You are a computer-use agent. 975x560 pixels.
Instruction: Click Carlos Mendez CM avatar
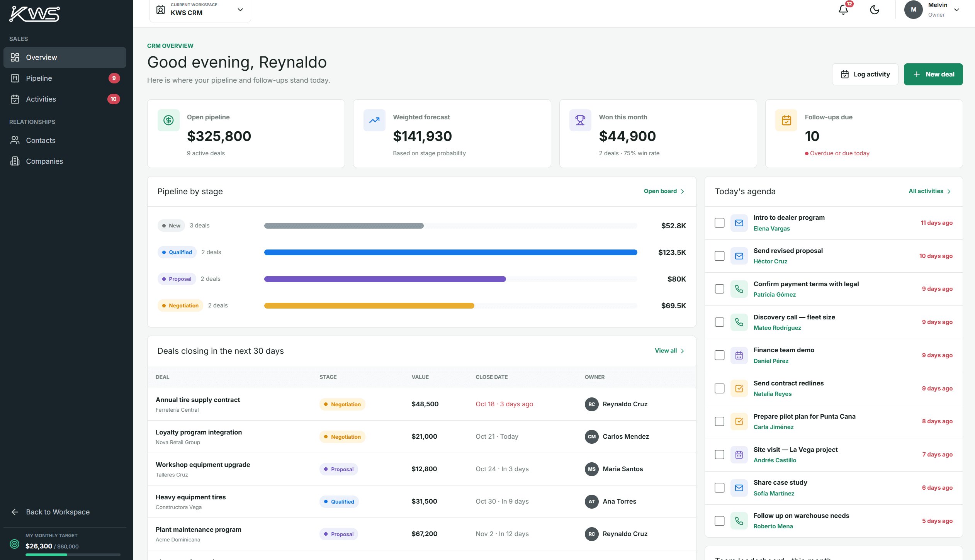[591, 436]
